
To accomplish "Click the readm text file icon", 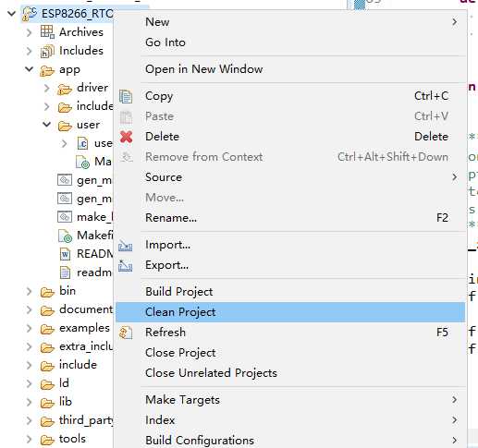I will (x=65, y=272).
